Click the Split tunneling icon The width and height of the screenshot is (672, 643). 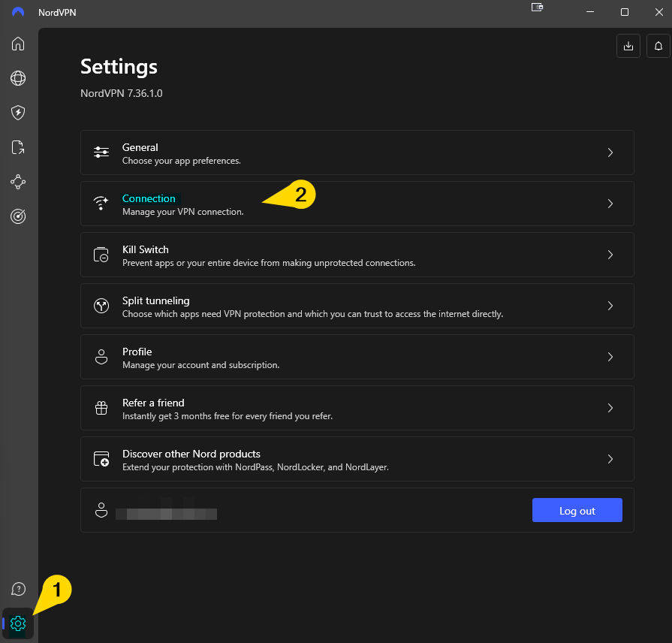[101, 306]
